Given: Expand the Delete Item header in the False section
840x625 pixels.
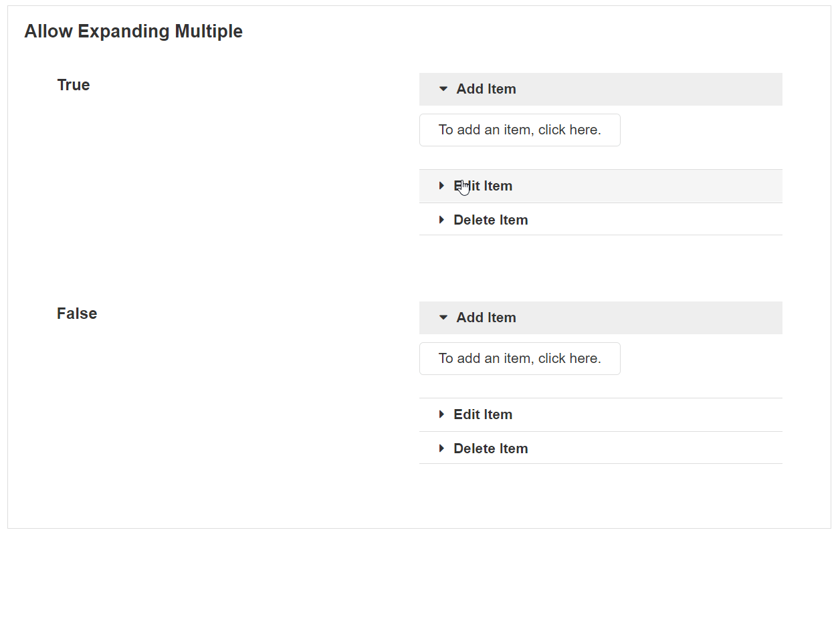Looking at the screenshot, I should tap(601, 448).
